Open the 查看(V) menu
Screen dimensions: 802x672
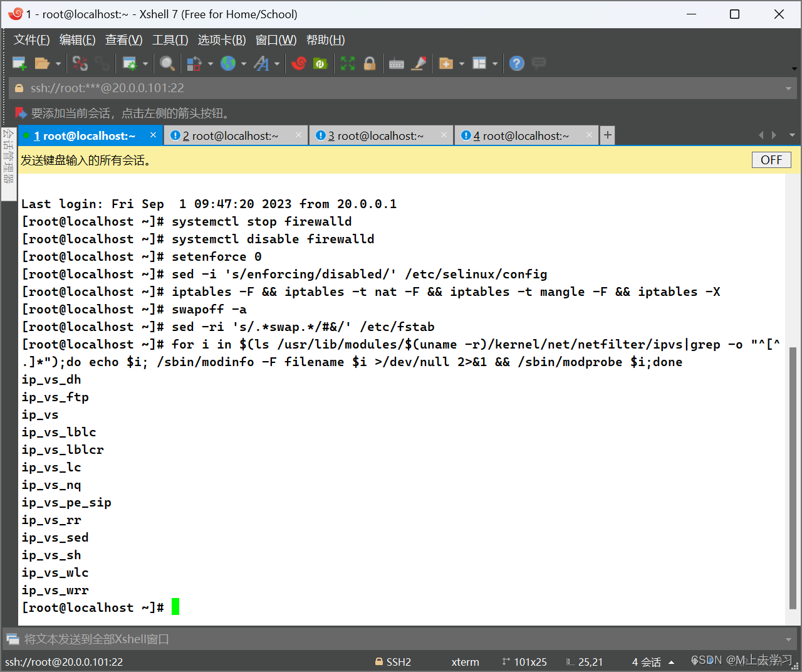point(124,40)
